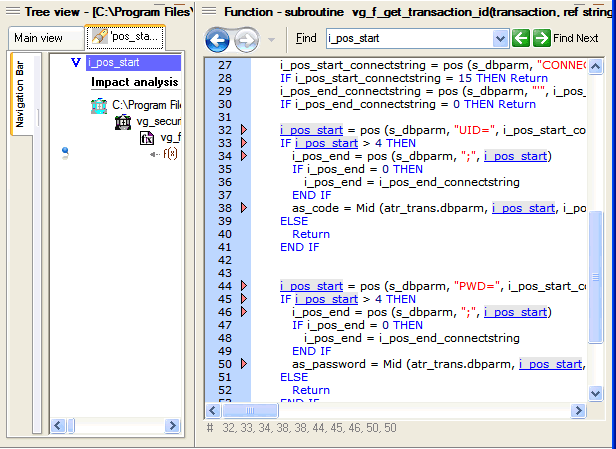The height and width of the screenshot is (449, 616).
Task: Click the green Find Previous arrow
Action: pos(520,38)
